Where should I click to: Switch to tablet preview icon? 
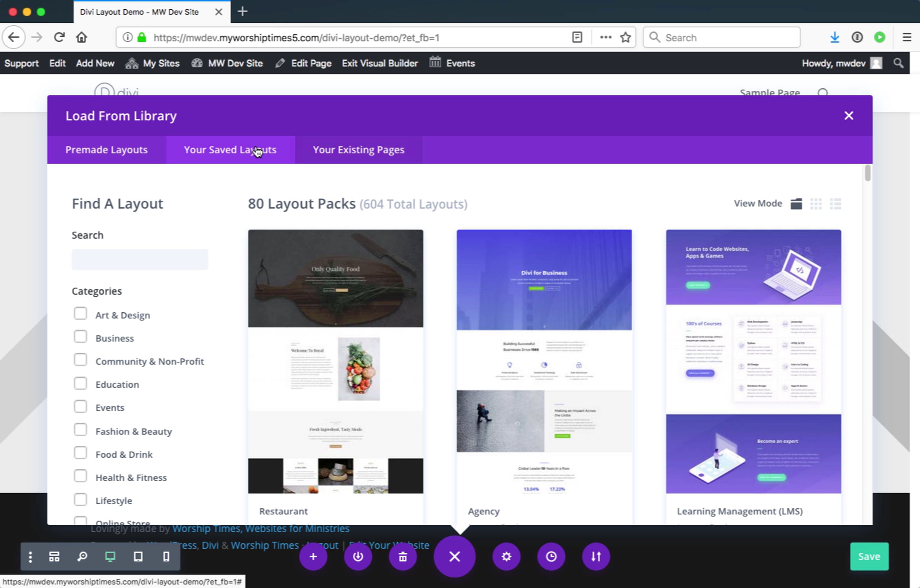click(x=138, y=557)
